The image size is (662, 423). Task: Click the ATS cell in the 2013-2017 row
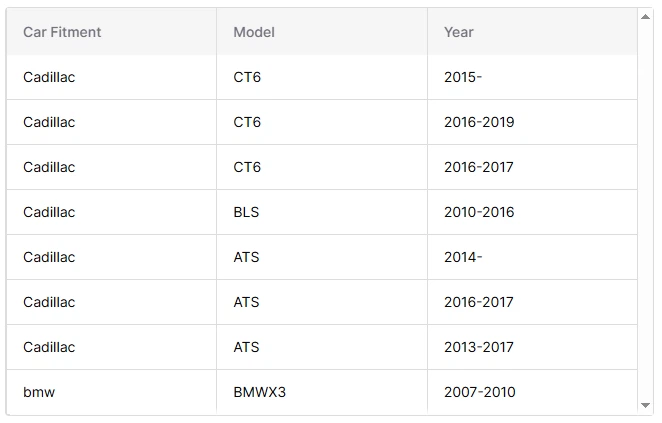coord(246,347)
